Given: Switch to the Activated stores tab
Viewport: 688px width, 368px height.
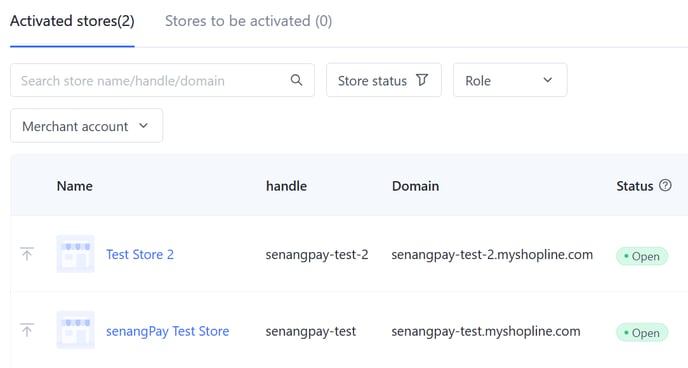Looking at the screenshot, I should (x=72, y=21).
